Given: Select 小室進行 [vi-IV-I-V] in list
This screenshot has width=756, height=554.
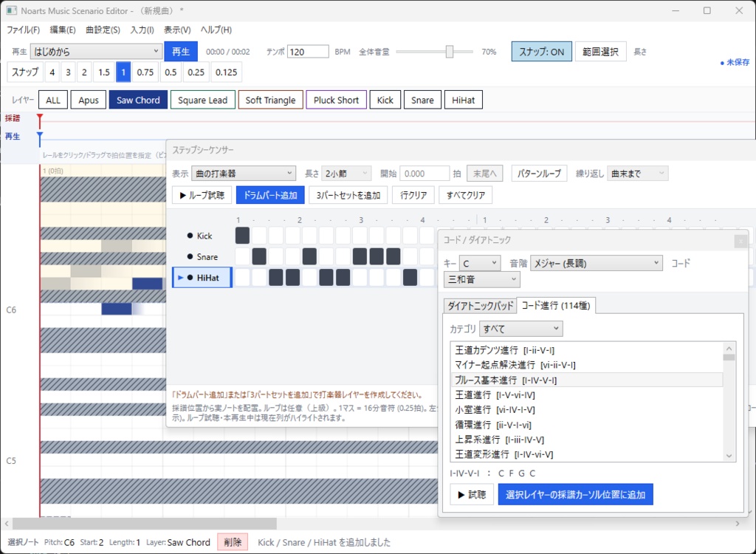Looking at the screenshot, I should coord(587,410).
